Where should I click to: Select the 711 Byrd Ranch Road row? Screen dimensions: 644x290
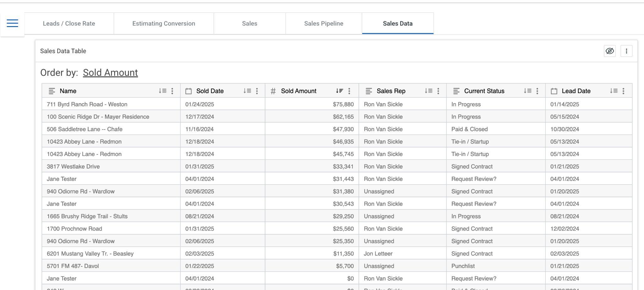[87, 104]
